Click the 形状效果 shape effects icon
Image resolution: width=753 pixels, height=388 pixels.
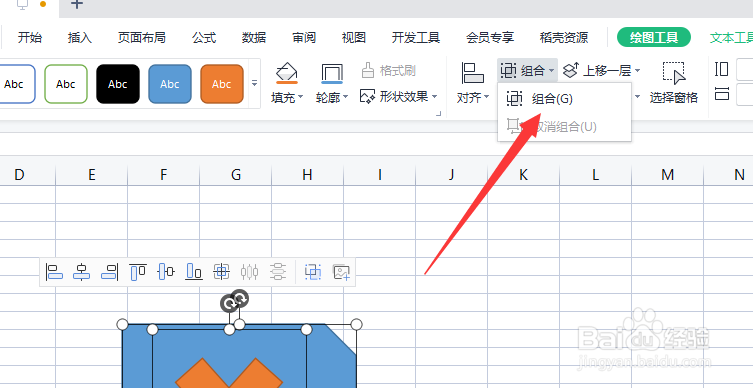coord(367,97)
